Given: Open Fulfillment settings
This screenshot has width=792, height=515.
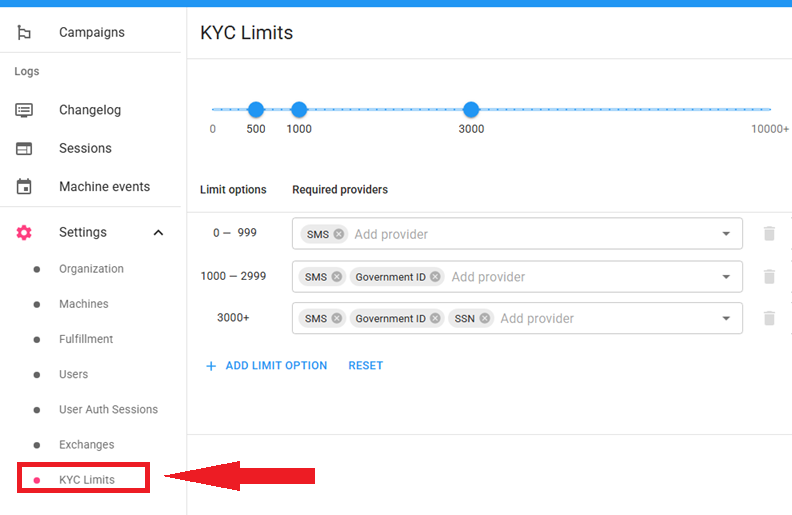Looking at the screenshot, I should 86,339.
